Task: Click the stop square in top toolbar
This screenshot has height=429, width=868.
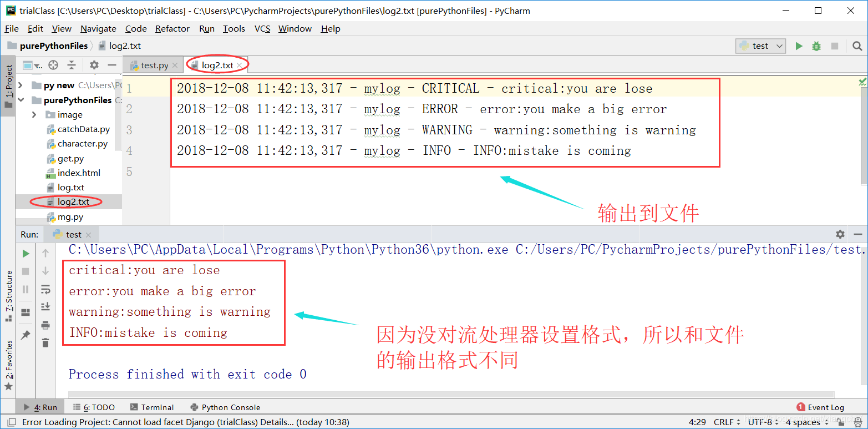Action: click(834, 46)
